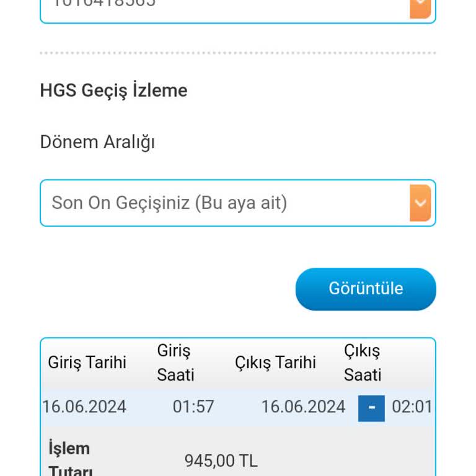Click the account number in top dropdown field
This screenshot has height=476, width=476.
click(104, 4)
